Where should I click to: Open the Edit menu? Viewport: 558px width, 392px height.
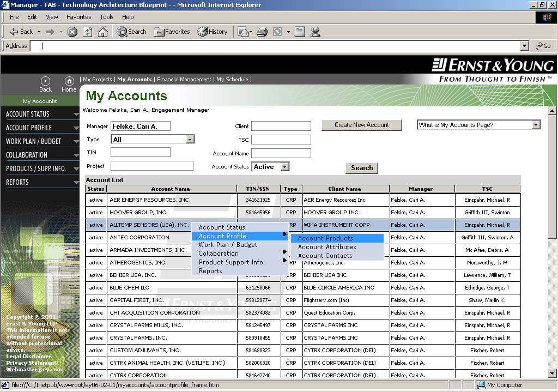pyautogui.click(x=32, y=17)
